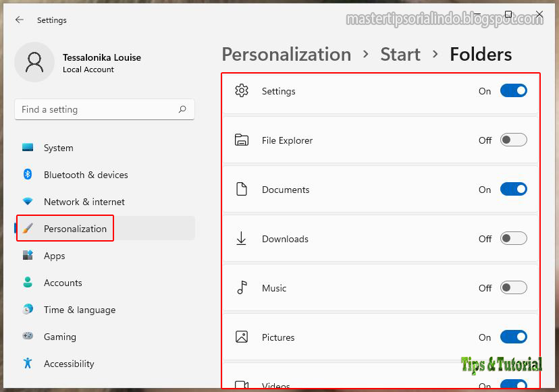Turn off the Pictures folder toggle
Screen dimensions: 559x392
[514, 337]
